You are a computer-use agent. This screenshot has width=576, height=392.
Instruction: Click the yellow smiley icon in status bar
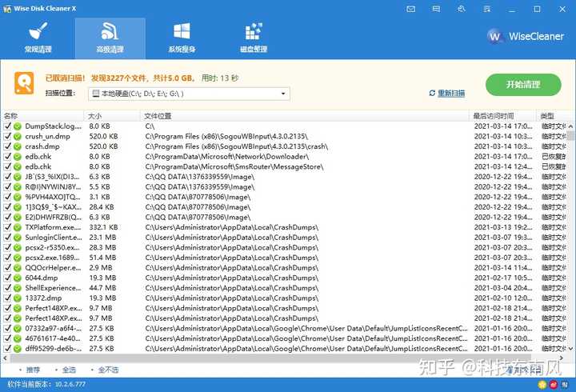click(542, 385)
